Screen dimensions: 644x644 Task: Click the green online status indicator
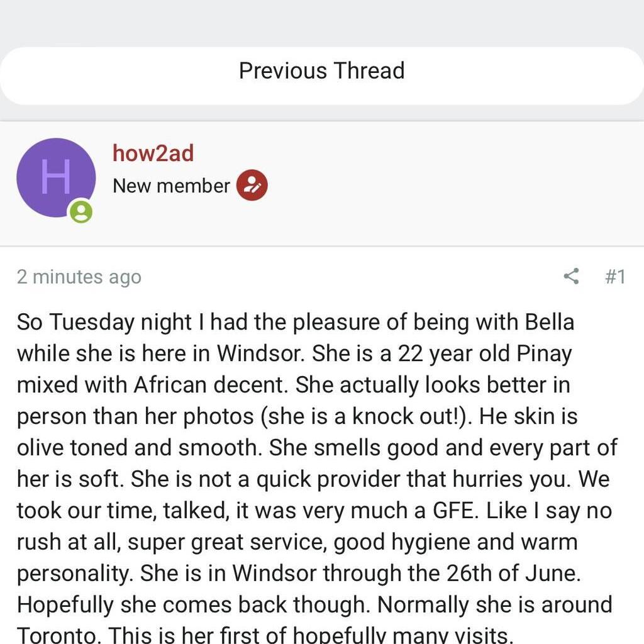click(x=80, y=211)
